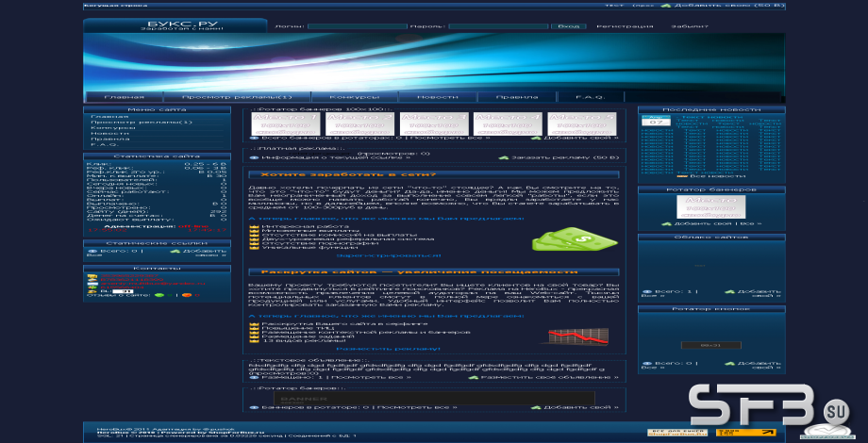Image resolution: width=868 pixels, height=443 pixels.
Task: Click the Место 5 banner slot
Action: 582,123
